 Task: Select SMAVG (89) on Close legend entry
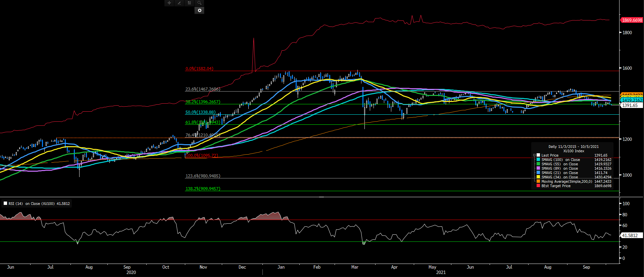pos(560,168)
